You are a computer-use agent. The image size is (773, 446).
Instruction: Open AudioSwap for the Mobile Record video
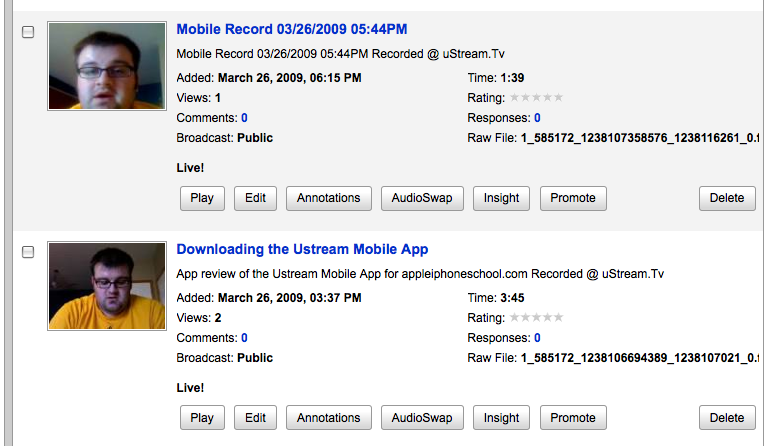click(422, 198)
